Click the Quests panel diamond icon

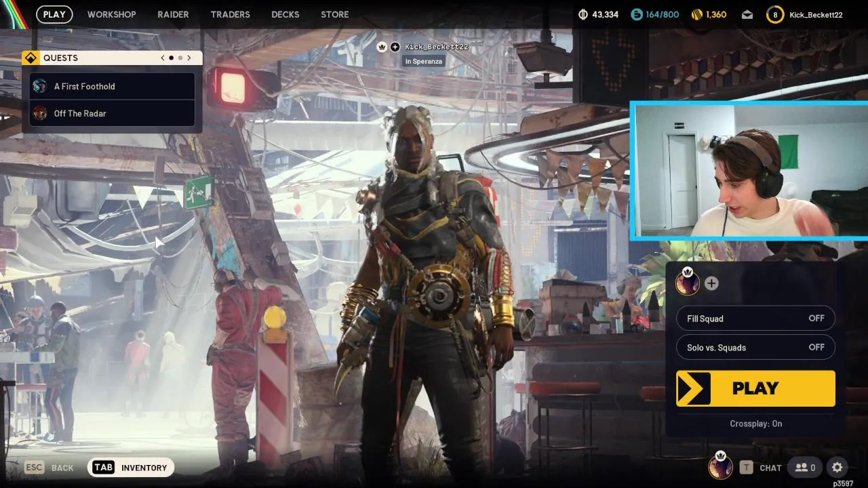point(30,58)
